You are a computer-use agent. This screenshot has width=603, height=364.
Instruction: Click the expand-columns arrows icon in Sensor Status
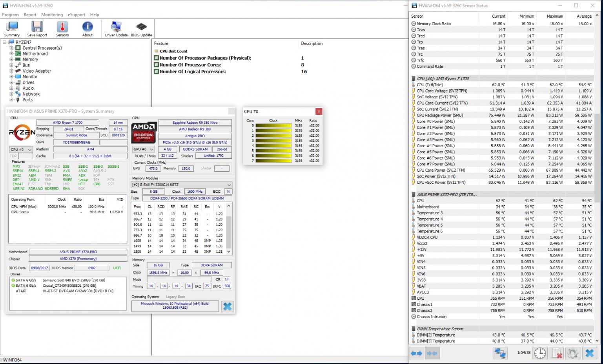click(x=417, y=353)
